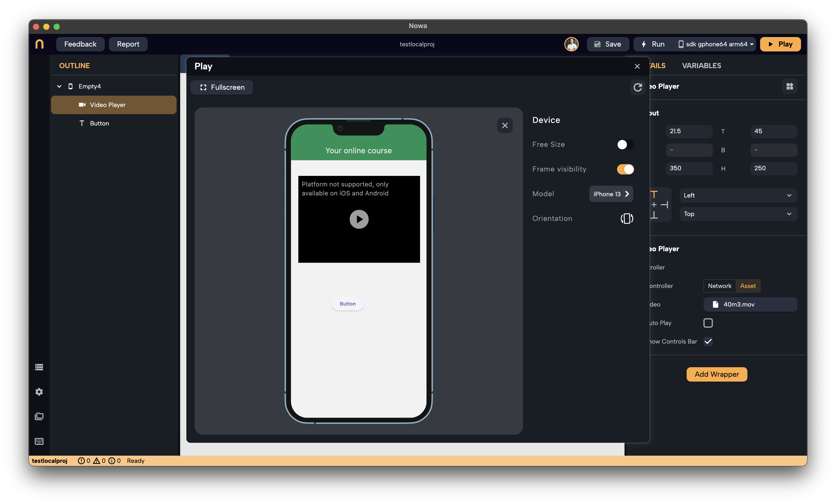Enter Fullscreen preview mode

(222, 87)
